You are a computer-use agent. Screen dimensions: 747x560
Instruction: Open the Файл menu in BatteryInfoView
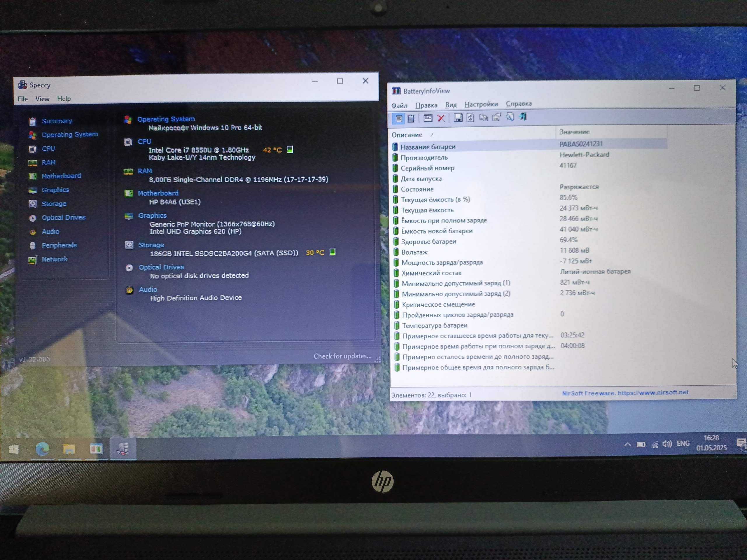(x=399, y=106)
